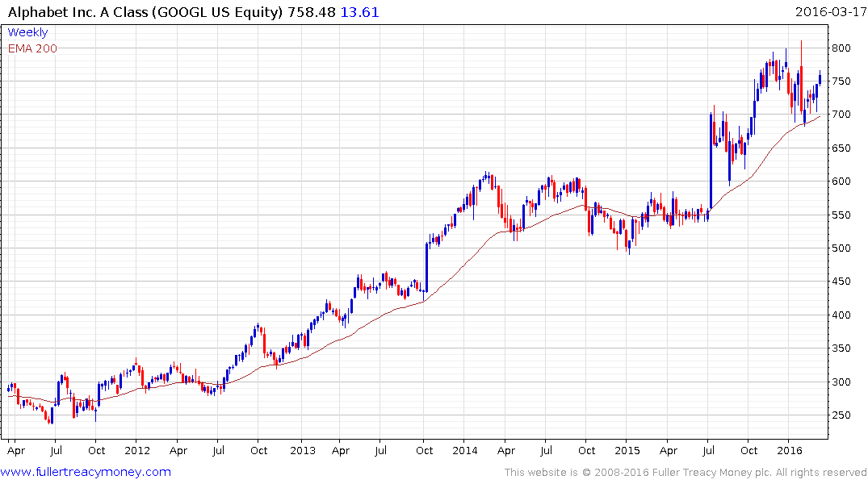Click the 2013 year label on time axis
Screen dimensions: 868x484
click(303, 451)
